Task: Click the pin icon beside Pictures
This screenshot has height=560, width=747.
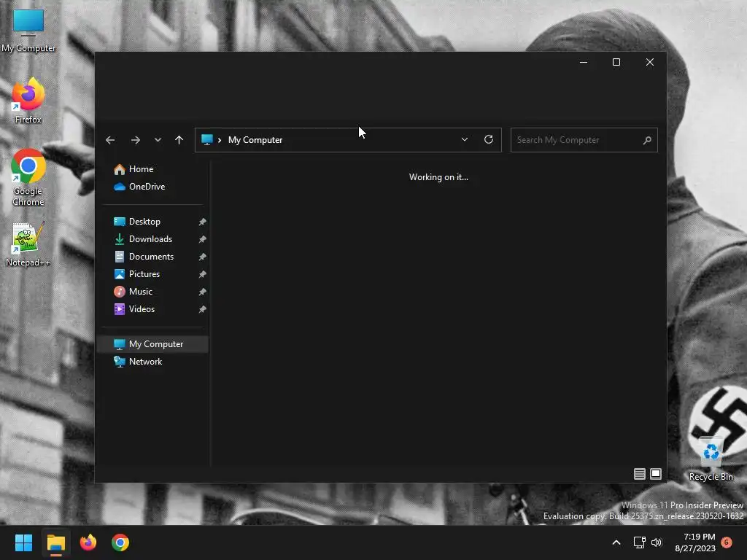Action: tap(203, 274)
